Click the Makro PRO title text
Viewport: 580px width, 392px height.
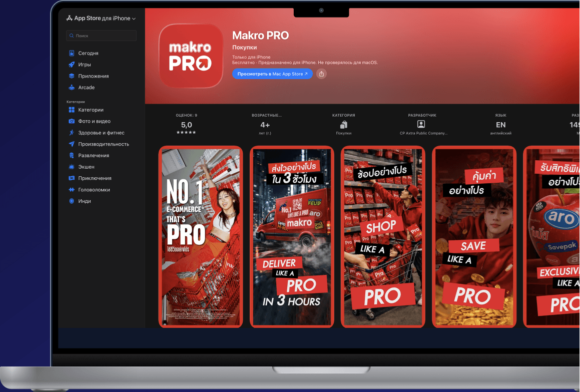(260, 36)
